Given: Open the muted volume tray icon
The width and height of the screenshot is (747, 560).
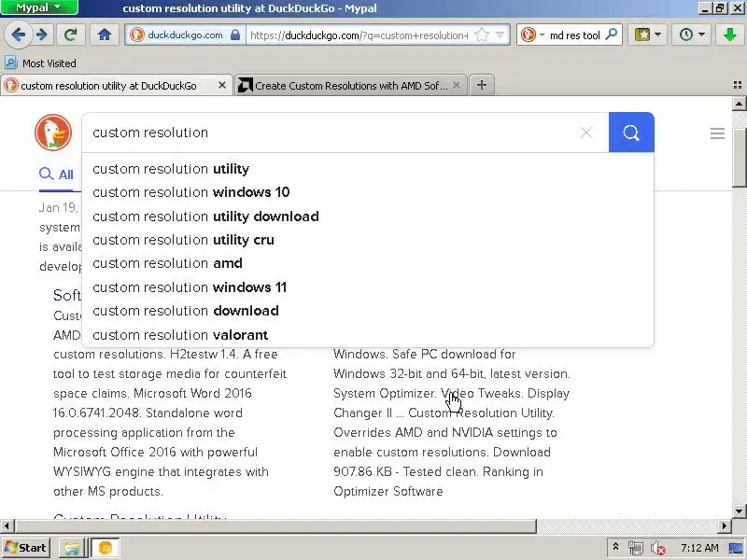Looking at the screenshot, I should point(658,549).
